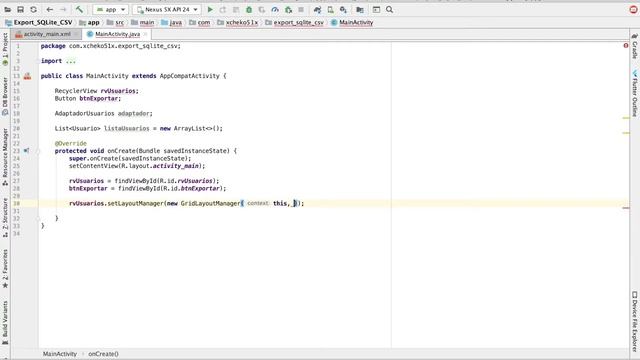Navigate forward with the right arrow icon
Screen dimensions: 640x360
pyautogui.click(x=63, y=9)
